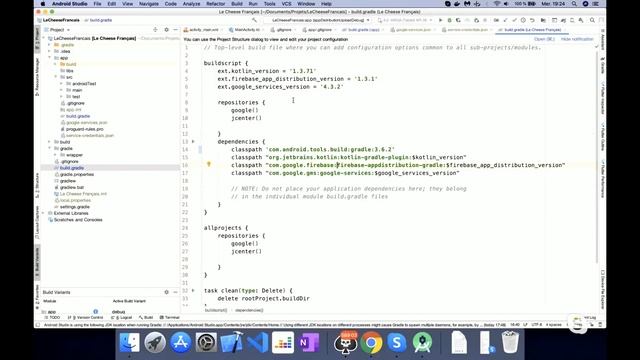Click the dependencies breadcrumb below editor
This screenshot has width=640, height=360.
point(249,310)
